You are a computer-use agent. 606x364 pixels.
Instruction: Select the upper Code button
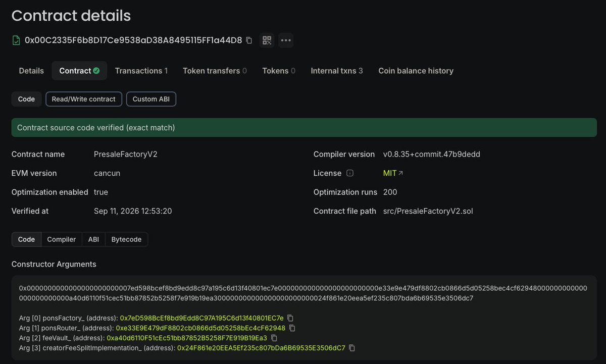(26, 99)
